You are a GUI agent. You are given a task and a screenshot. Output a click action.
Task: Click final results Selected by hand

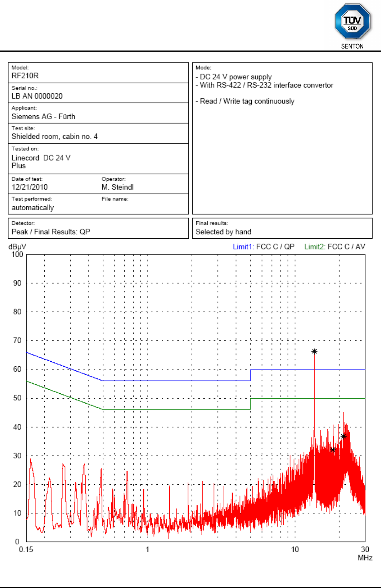(223, 232)
